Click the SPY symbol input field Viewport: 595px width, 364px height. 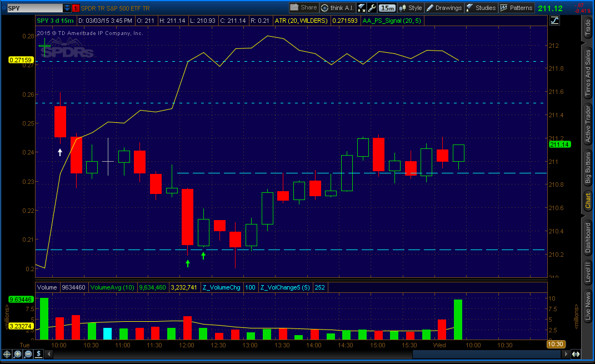(35, 8)
